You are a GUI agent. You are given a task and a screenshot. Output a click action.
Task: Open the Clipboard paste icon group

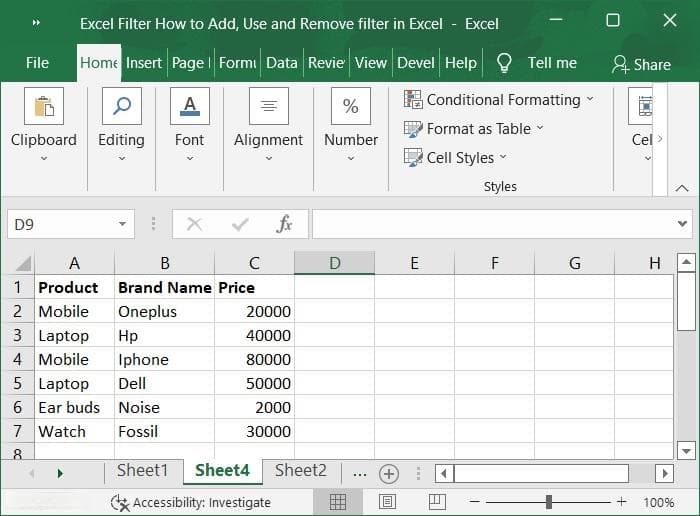(44, 106)
